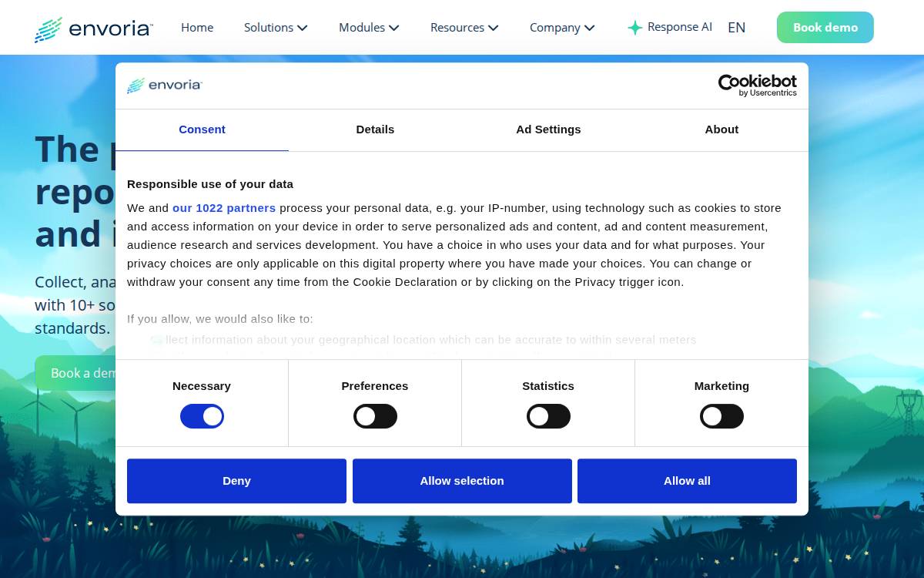Enable the Marketing cookies switch
This screenshot has width=924, height=578.
[721, 417]
